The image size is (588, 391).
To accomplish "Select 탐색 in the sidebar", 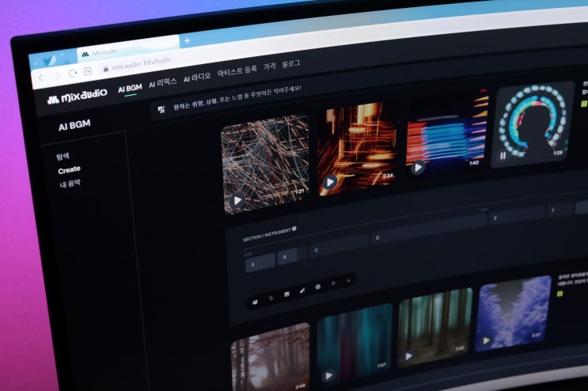I will pyautogui.click(x=63, y=157).
